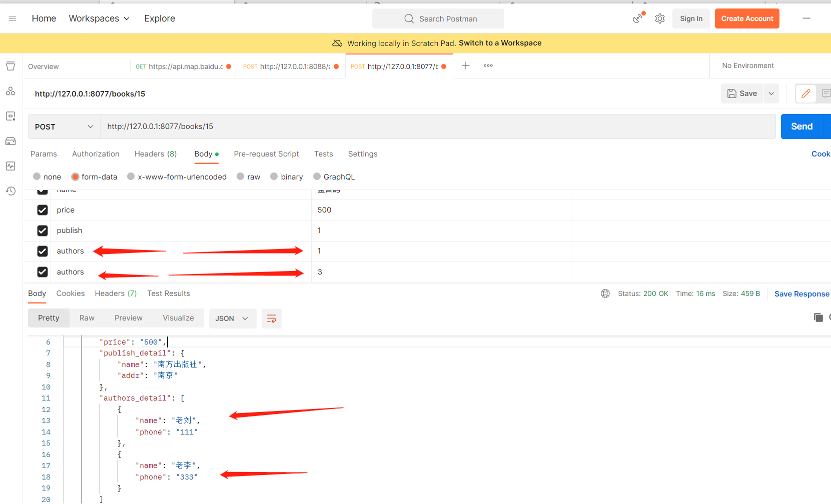Open the Test Results tab
This screenshot has height=504, width=831.
tap(169, 293)
